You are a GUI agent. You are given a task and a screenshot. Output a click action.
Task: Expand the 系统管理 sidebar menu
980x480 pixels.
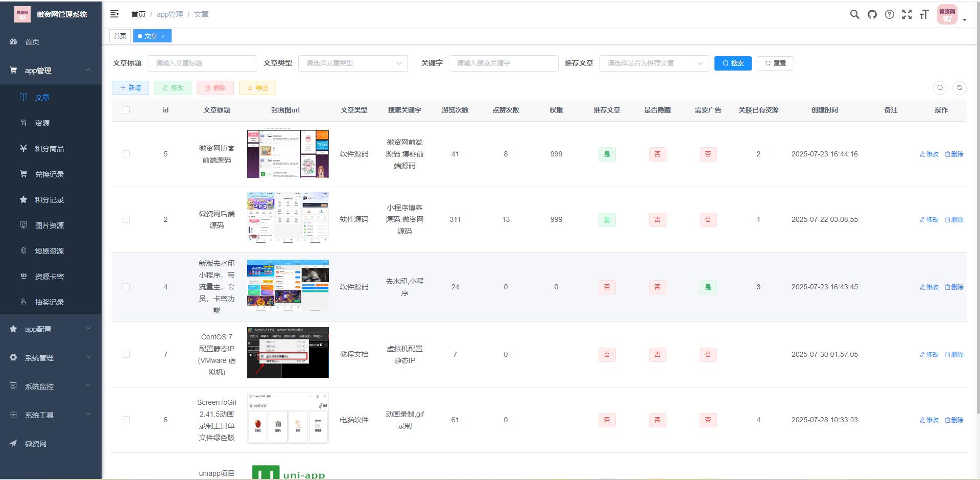51,358
